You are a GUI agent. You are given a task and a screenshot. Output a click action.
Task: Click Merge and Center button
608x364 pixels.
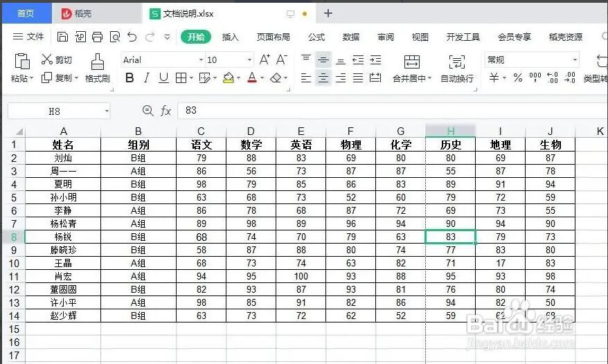point(412,69)
